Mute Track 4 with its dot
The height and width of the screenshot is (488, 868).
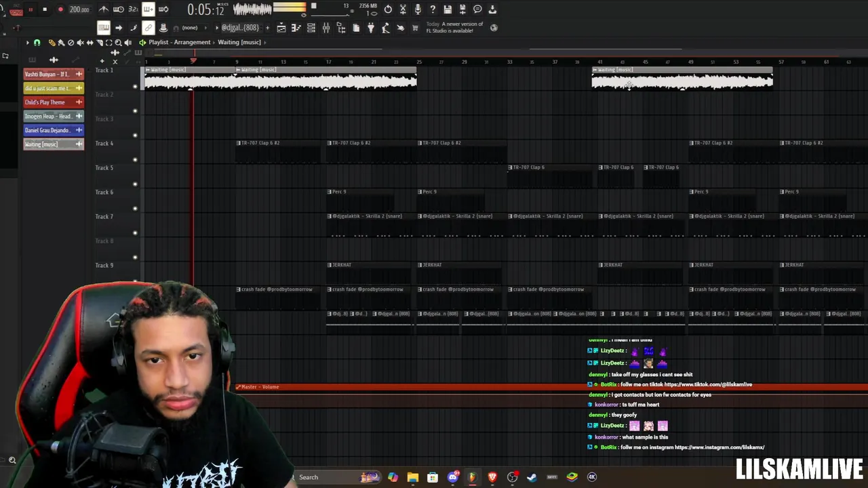(136, 159)
